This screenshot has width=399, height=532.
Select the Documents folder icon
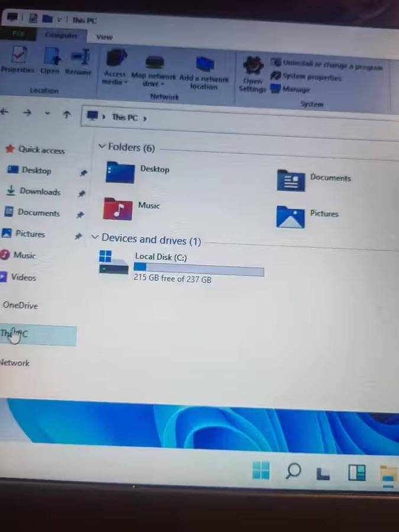[x=291, y=180]
